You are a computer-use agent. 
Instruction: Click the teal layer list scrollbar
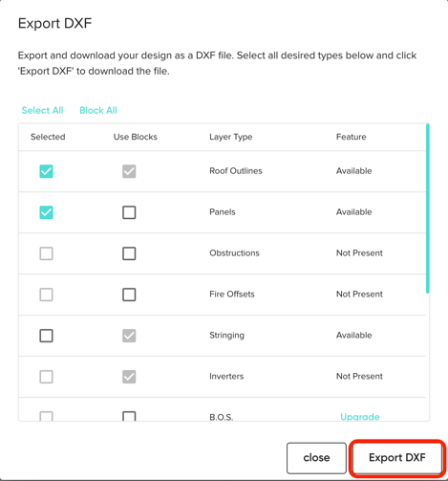pyautogui.click(x=428, y=208)
